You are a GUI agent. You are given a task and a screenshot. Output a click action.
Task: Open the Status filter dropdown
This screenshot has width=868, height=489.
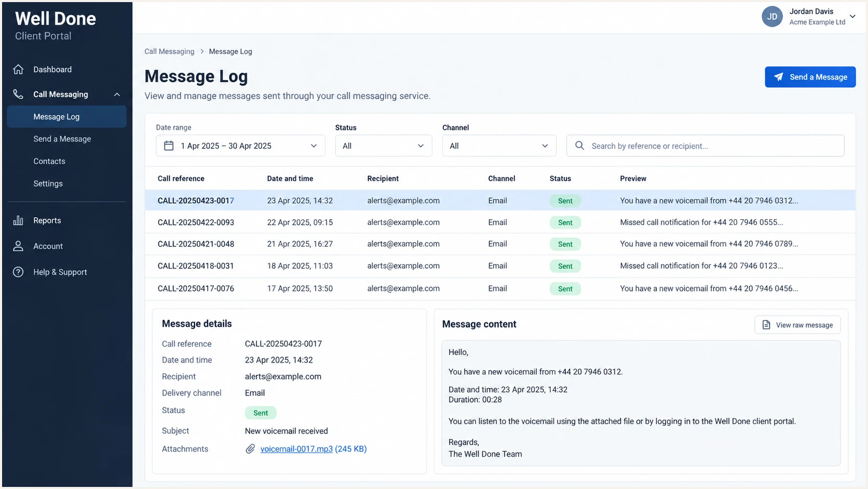pos(384,146)
